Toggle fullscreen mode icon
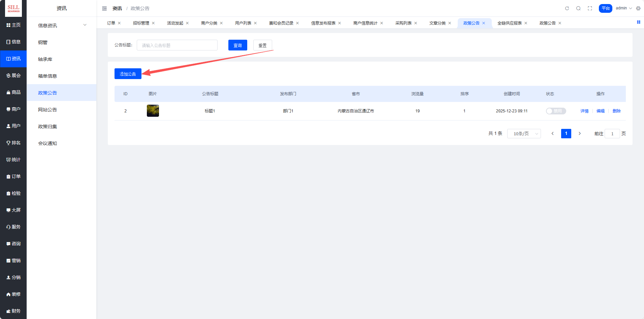This screenshot has height=319, width=644. [x=590, y=8]
